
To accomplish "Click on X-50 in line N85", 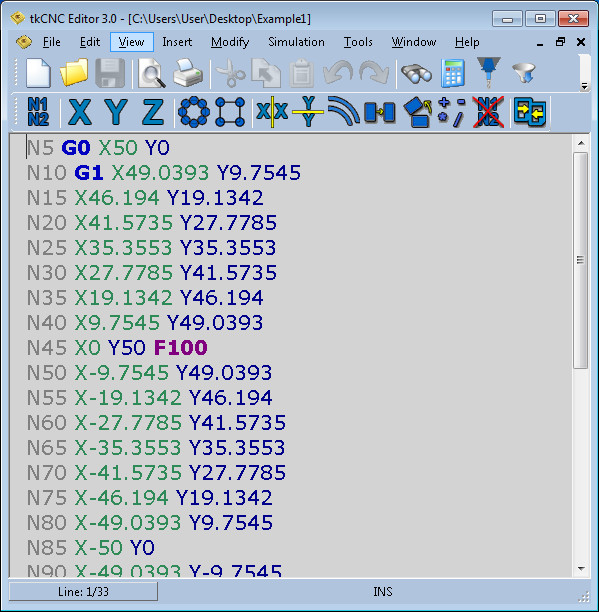I will coord(98,548).
